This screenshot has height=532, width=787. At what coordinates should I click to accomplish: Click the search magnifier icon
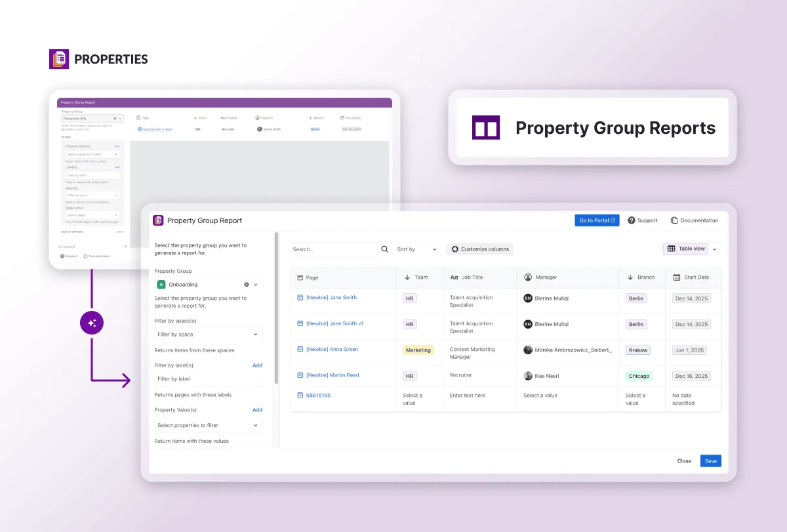[x=385, y=249]
